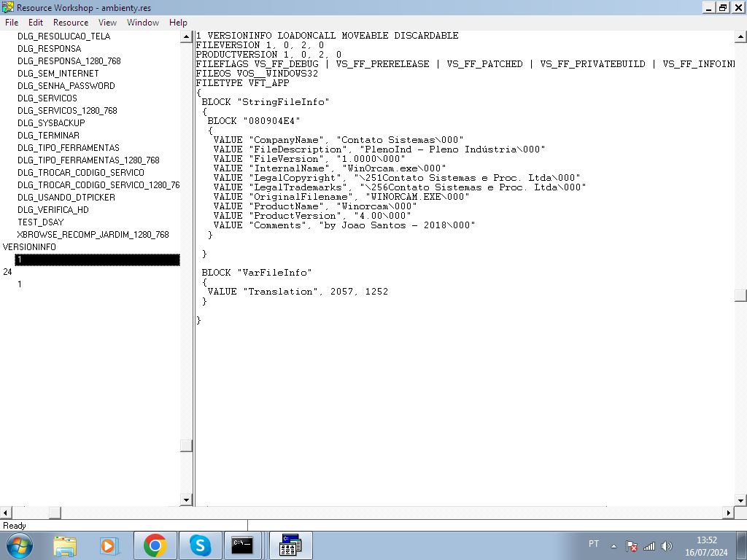Open Windows Explorer from the taskbar
The image size is (747, 560).
tap(65, 545)
